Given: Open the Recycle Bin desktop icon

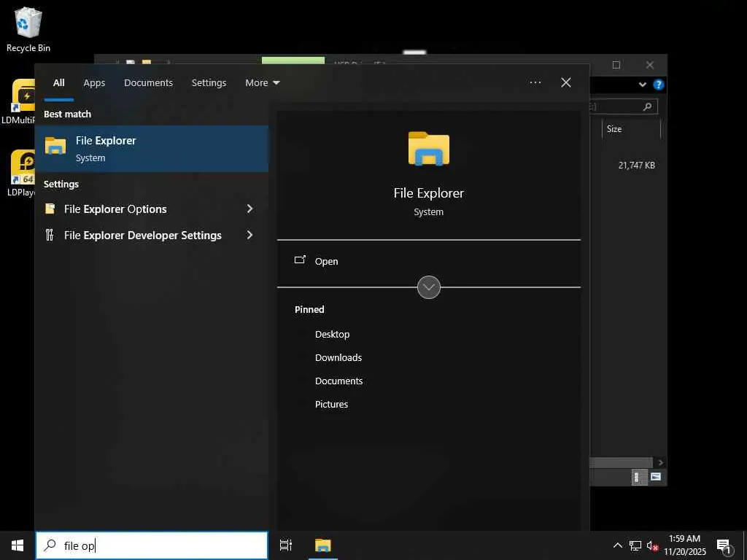Looking at the screenshot, I should 28,29.
